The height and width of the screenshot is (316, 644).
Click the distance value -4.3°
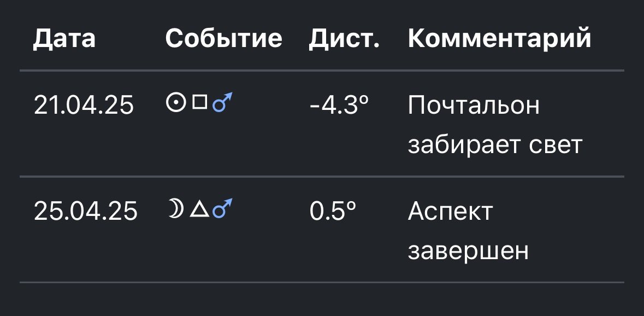pyautogui.click(x=339, y=105)
